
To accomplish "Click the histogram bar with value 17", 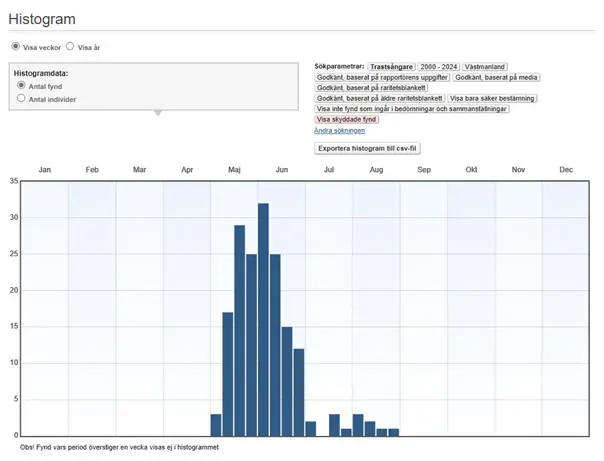I will 228,374.
